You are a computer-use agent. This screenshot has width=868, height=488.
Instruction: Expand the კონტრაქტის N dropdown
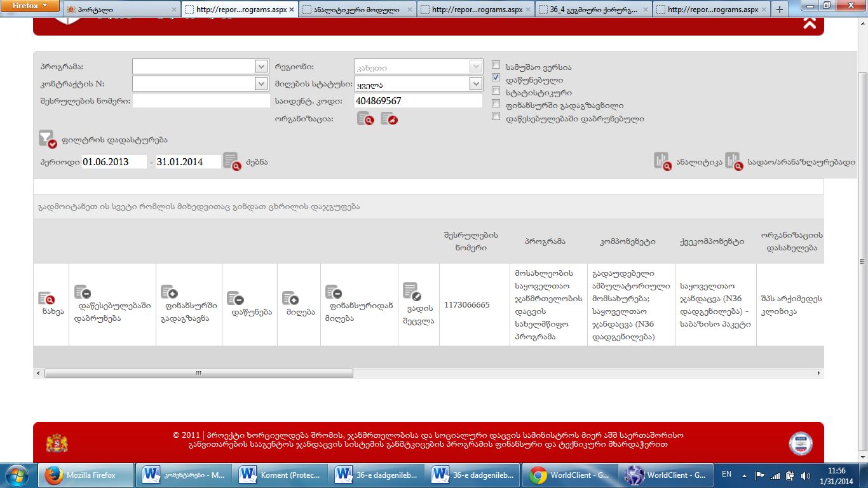coord(261,84)
